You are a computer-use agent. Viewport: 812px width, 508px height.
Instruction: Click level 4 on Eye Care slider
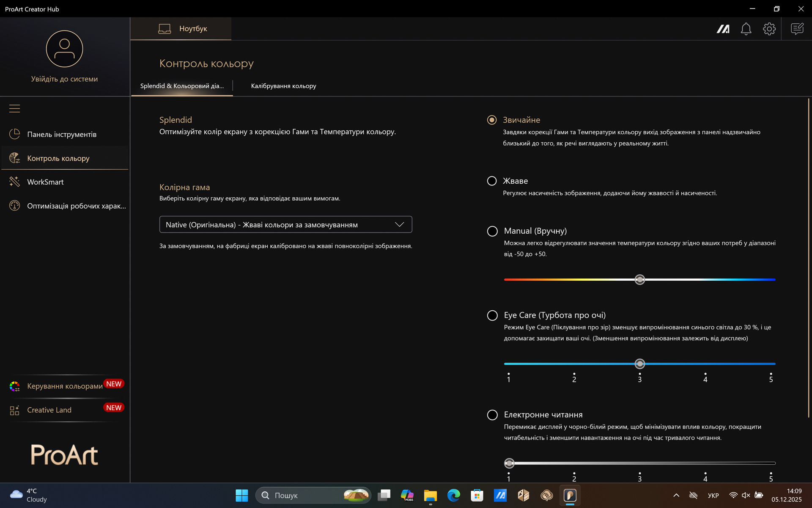[x=705, y=378]
